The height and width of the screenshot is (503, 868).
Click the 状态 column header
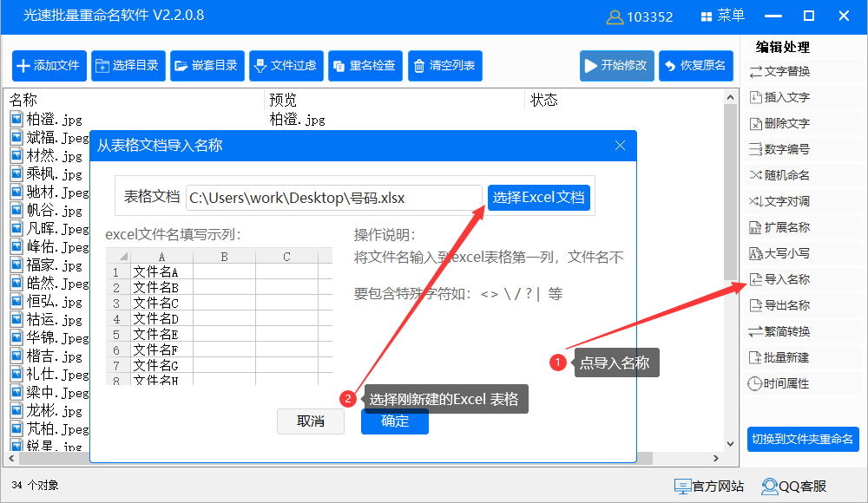click(x=543, y=100)
